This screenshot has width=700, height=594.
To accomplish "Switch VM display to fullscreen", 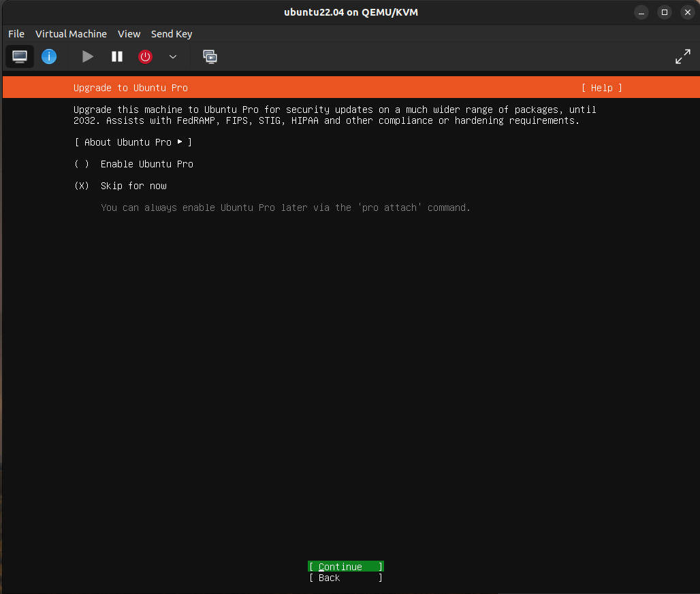I will click(682, 56).
